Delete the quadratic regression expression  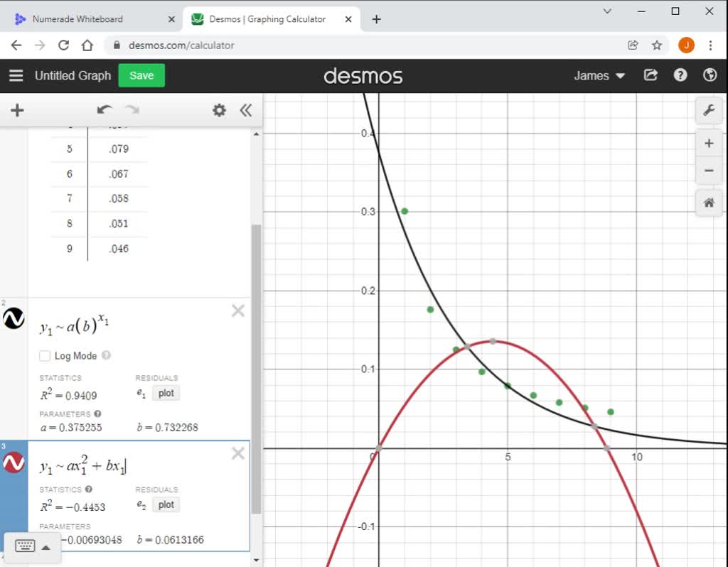238,453
